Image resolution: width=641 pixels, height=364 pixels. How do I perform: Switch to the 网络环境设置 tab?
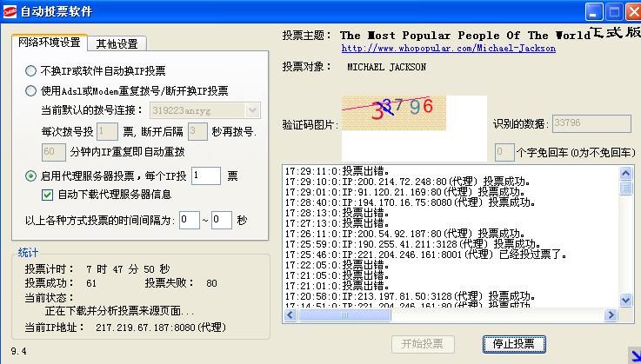pos(50,43)
